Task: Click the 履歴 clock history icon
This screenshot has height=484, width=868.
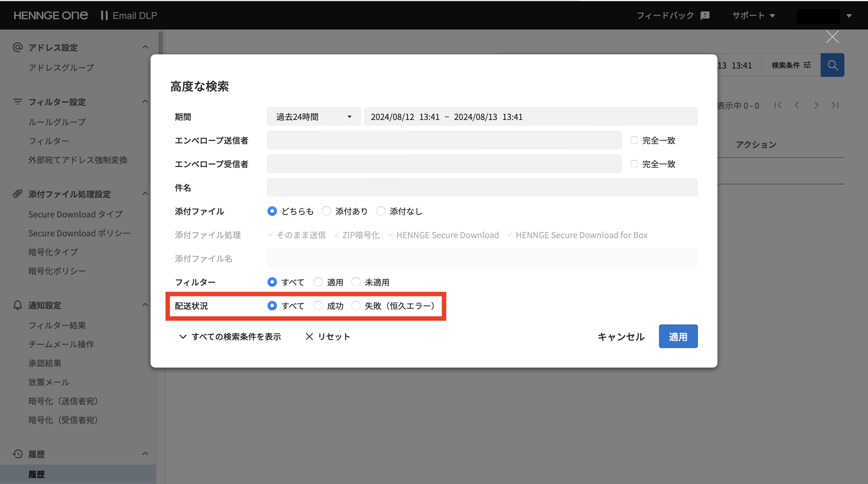Action: (x=17, y=454)
